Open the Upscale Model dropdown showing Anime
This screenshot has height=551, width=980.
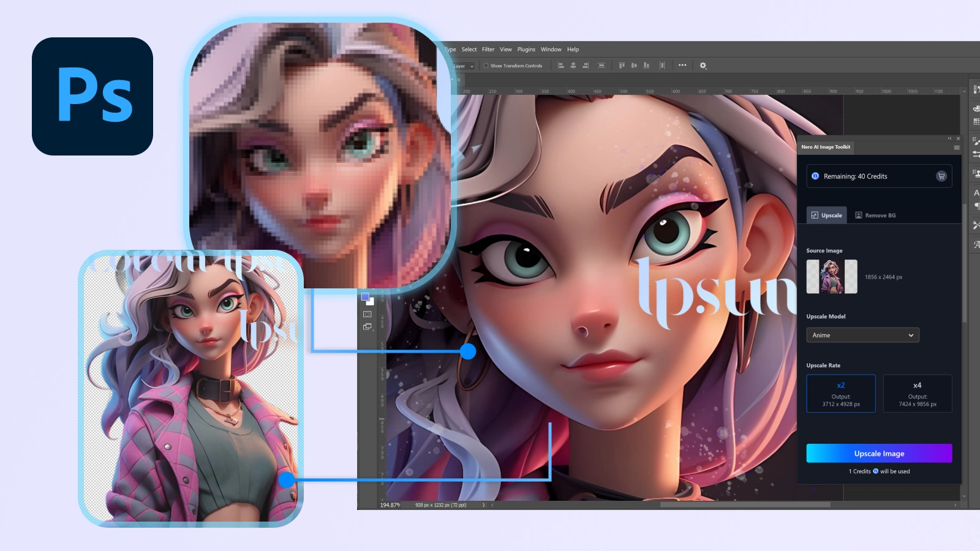pos(862,335)
